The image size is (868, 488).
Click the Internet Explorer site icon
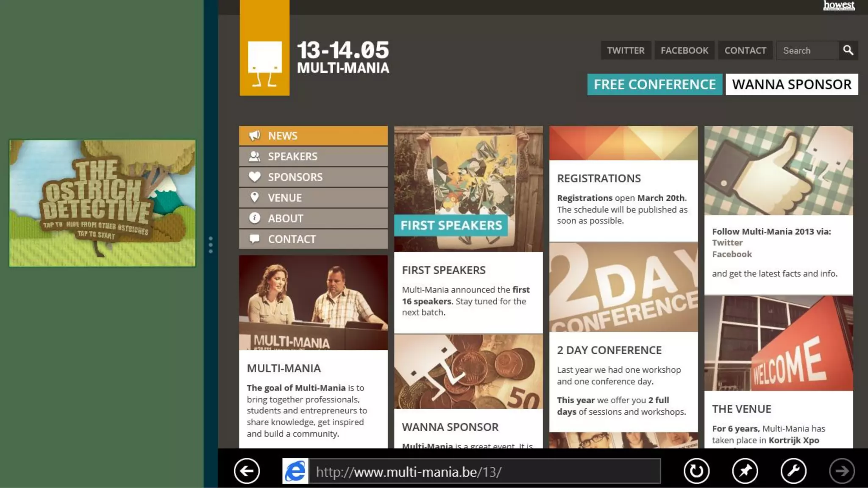pos(295,471)
